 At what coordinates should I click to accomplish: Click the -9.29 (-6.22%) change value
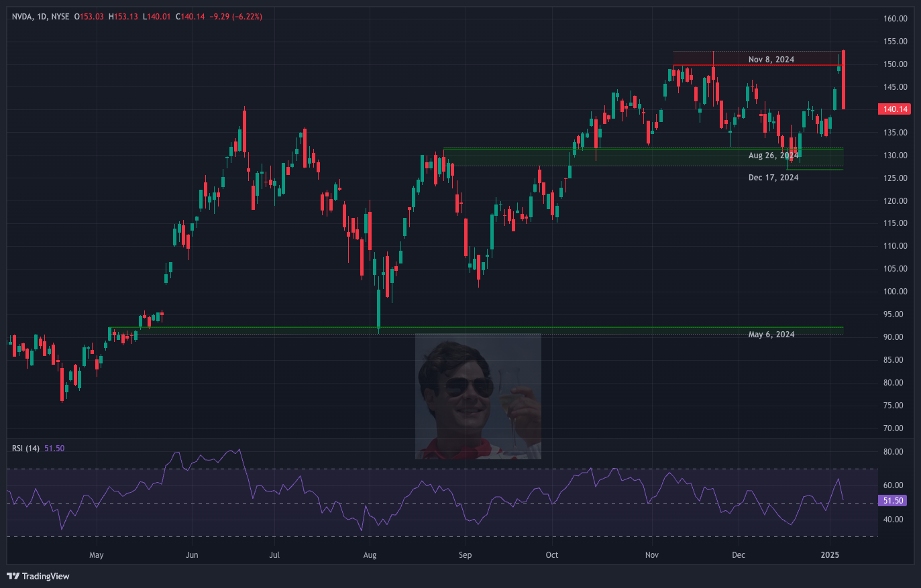[235, 17]
